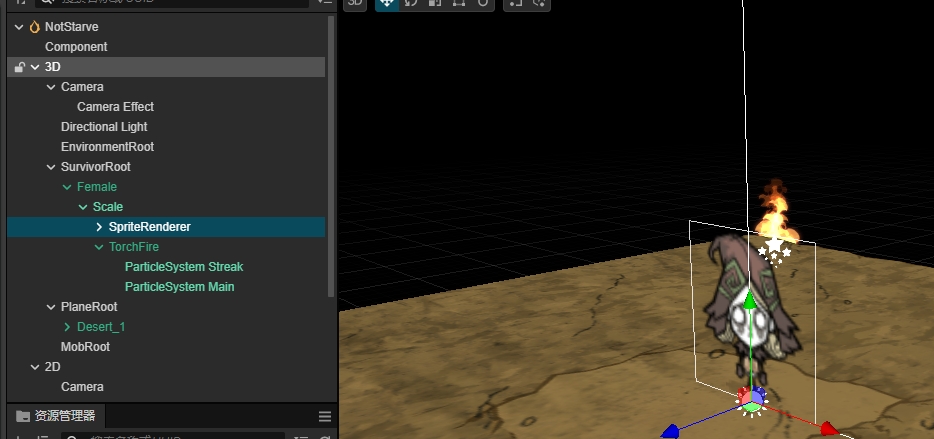This screenshot has width=934, height=439.
Task: Click the green Y-axis gizmo arrow
Action: click(751, 300)
